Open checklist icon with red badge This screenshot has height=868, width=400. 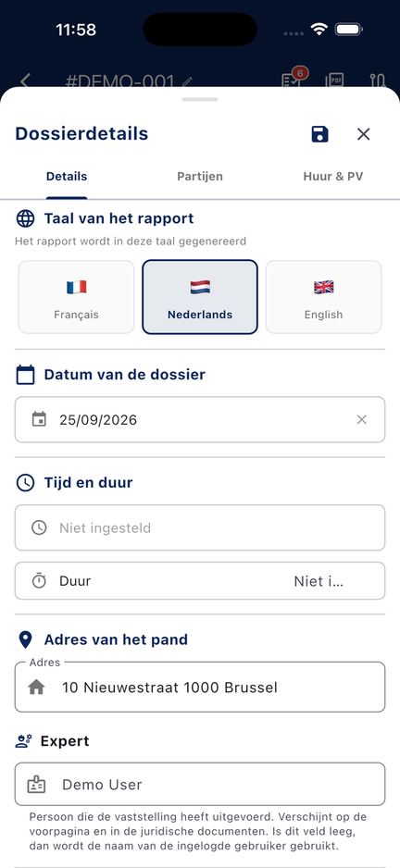(292, 80)
